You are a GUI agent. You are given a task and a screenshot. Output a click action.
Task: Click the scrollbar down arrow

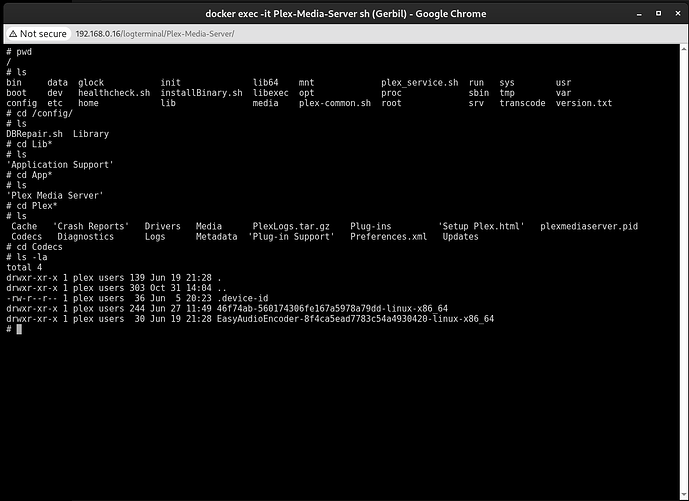(x=684, y=497)
